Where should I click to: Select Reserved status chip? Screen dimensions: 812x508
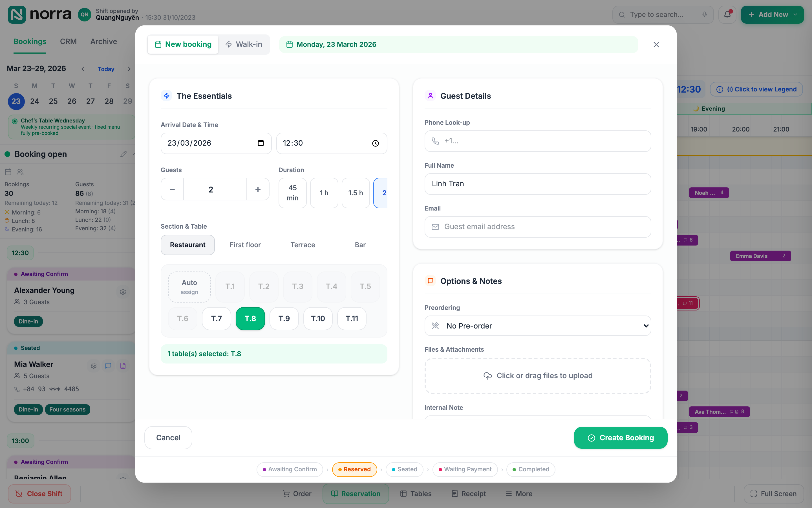[x=354, y=469]
